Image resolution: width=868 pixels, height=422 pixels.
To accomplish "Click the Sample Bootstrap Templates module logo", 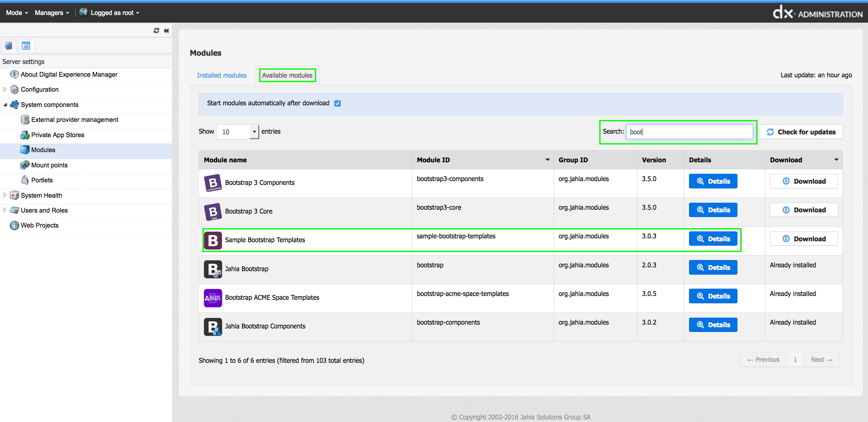I will [x=213, y=240].
